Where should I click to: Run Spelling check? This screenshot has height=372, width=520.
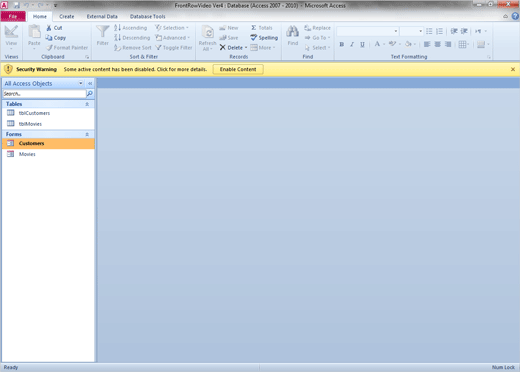(264, 38)
